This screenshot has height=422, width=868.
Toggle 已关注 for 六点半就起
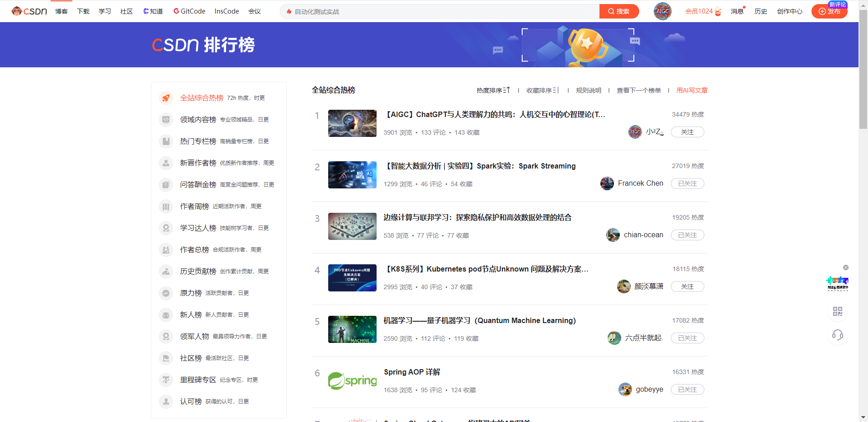[x=687, y=338]
